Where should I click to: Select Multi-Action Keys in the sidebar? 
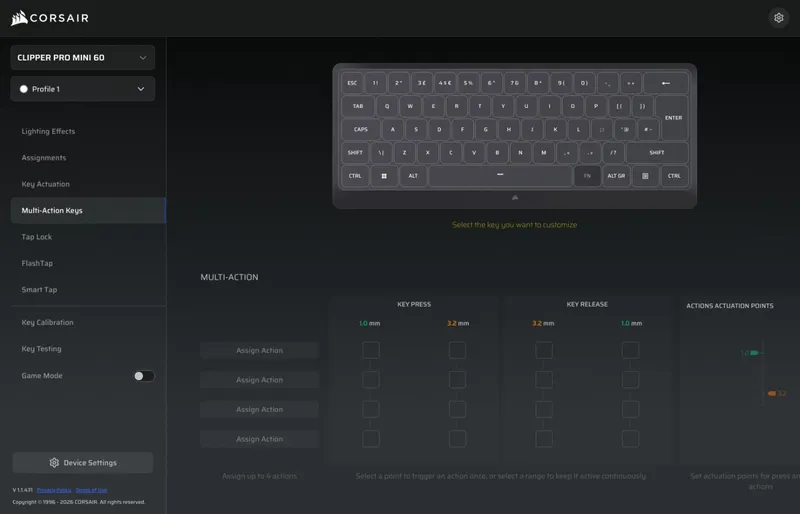(88, 210)
